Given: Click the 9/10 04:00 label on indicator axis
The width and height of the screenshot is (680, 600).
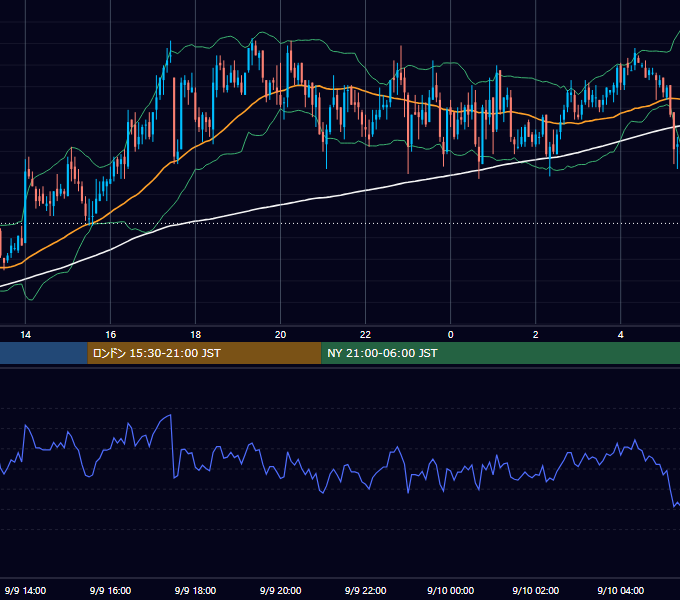Looking at the screenshot, I should pyautogui.click(x=621, y=590).
